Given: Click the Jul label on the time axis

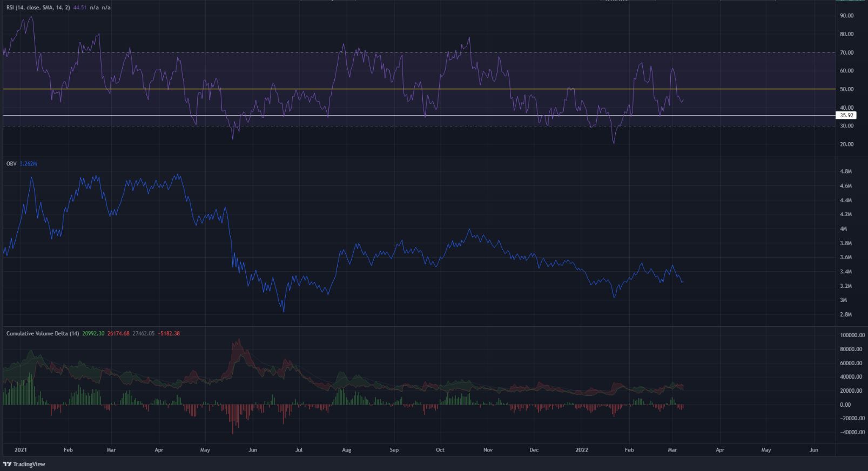Looking at the screenshot, I should [299, 449].
